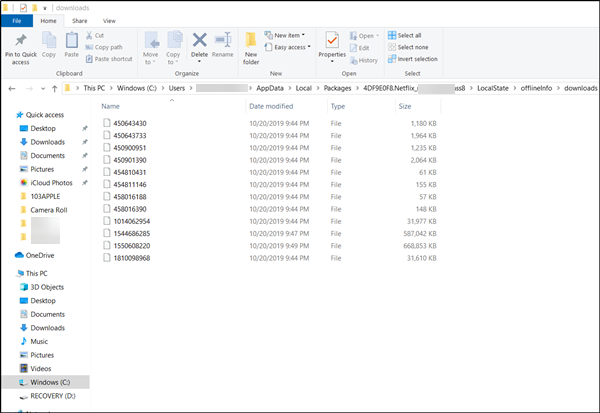Viewport: 600px width, 413px height.
Task: Click the Copy icon in Clipboard group
Action: [x=49, y=40]
